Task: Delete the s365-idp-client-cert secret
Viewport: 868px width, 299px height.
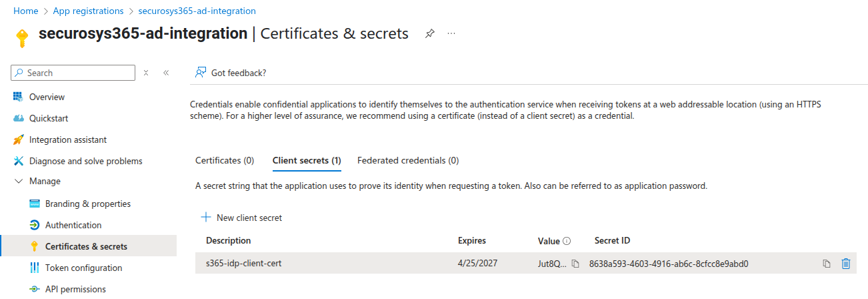Action: point(846,264)
